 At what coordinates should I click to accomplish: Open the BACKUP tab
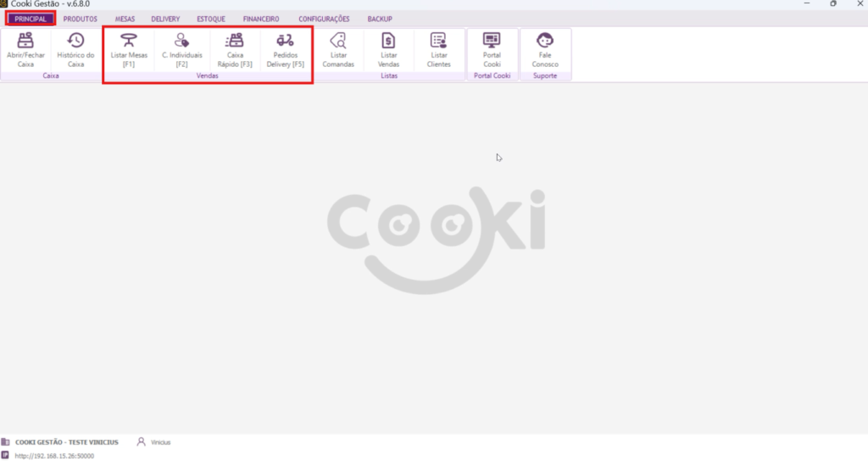[x=380, y=19]
